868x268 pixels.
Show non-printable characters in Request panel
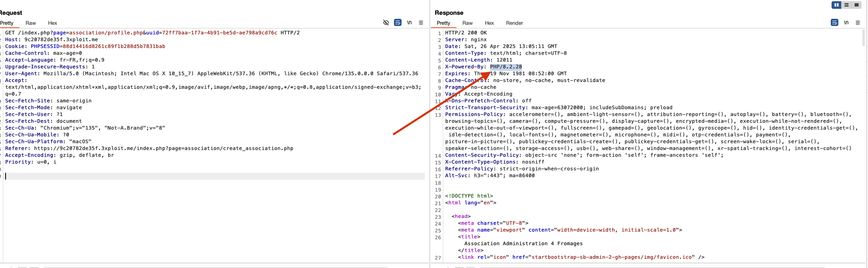(409, 23)
